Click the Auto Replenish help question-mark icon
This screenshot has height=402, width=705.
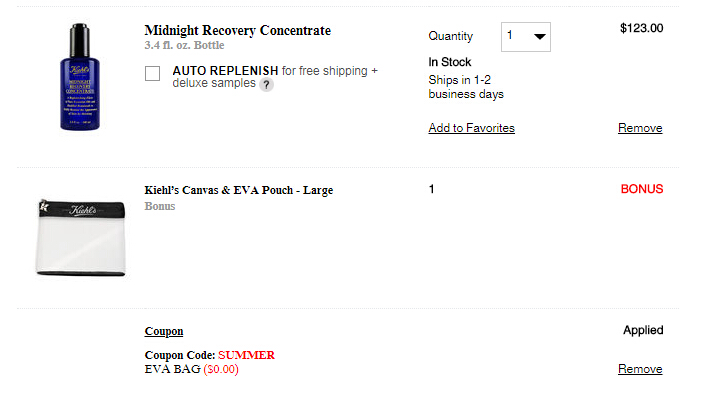coord(266,85)
